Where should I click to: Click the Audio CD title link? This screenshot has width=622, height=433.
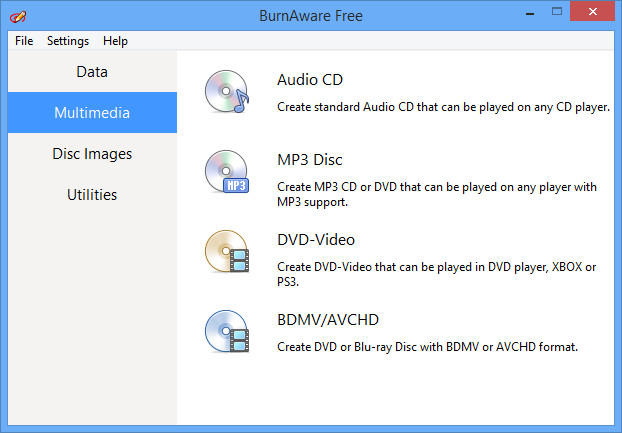click(x=310, y=80)
